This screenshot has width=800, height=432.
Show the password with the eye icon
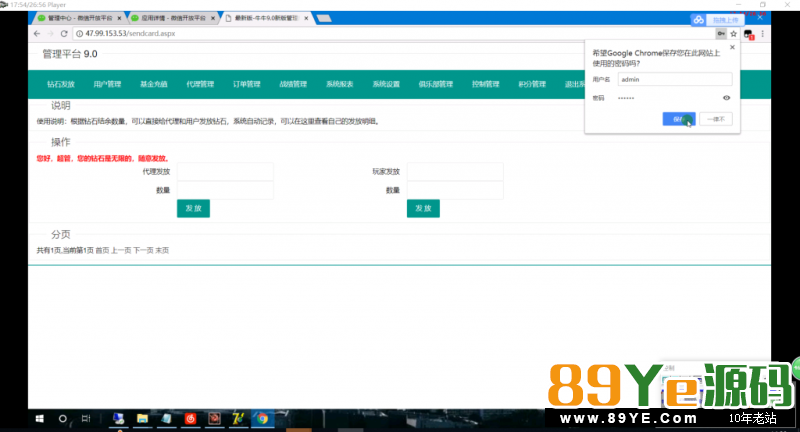click(727, 98)
